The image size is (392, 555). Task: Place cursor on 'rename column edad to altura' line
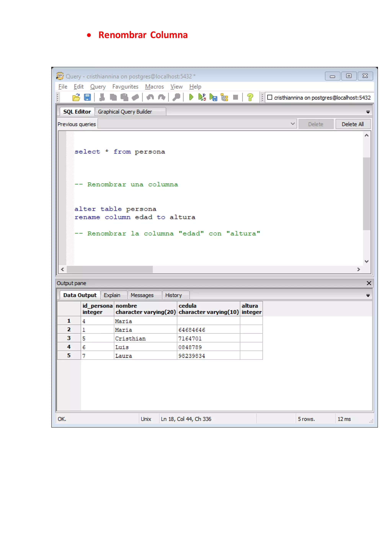click(135, 217)
